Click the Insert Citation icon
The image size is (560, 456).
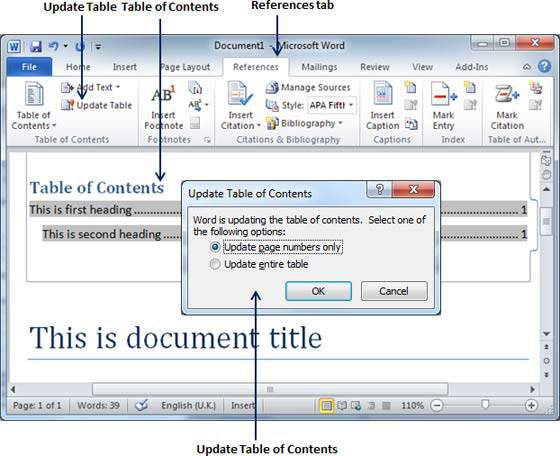240,94
